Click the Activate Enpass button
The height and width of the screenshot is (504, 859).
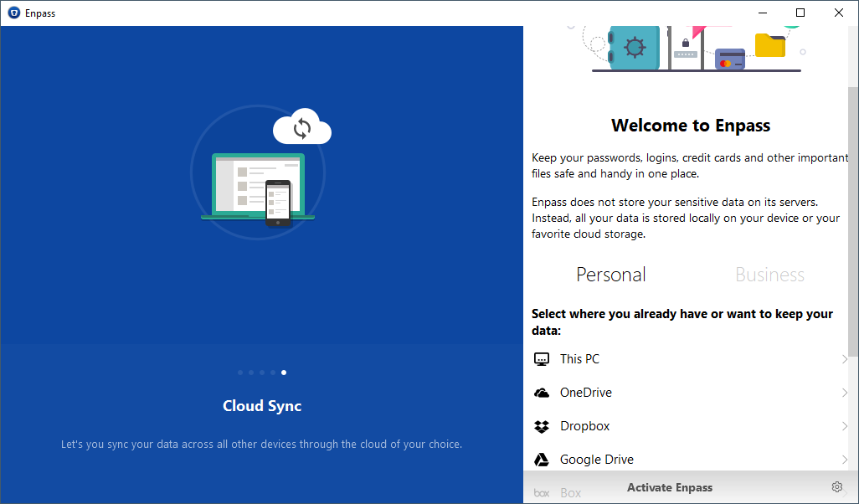click(x=670, y=487)
